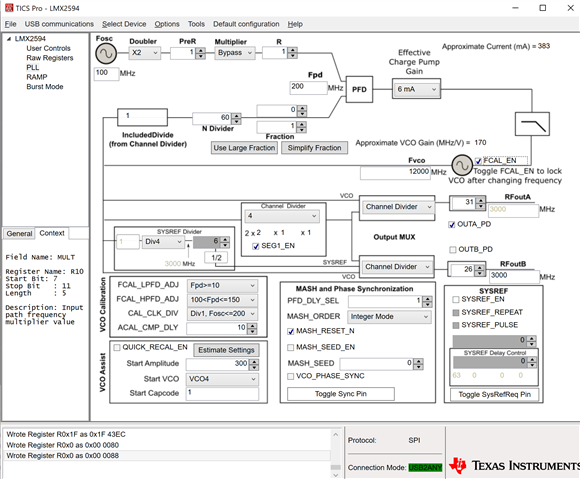Viewport: 580px width, 479px height.
Task: Click the Fosc 100 MHz input field
Action: pyautogui.click(x=107, y=73)
